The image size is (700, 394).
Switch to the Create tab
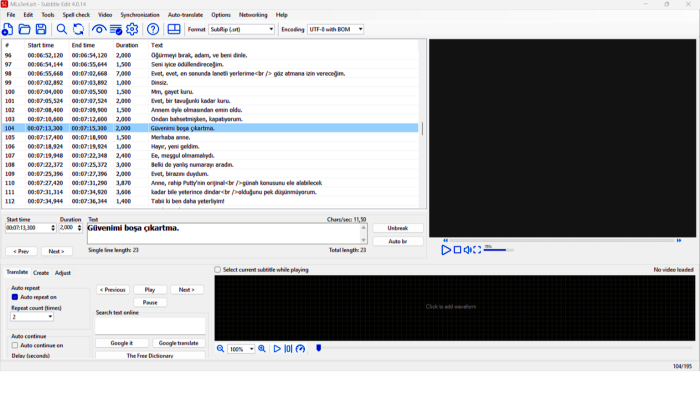41,273
